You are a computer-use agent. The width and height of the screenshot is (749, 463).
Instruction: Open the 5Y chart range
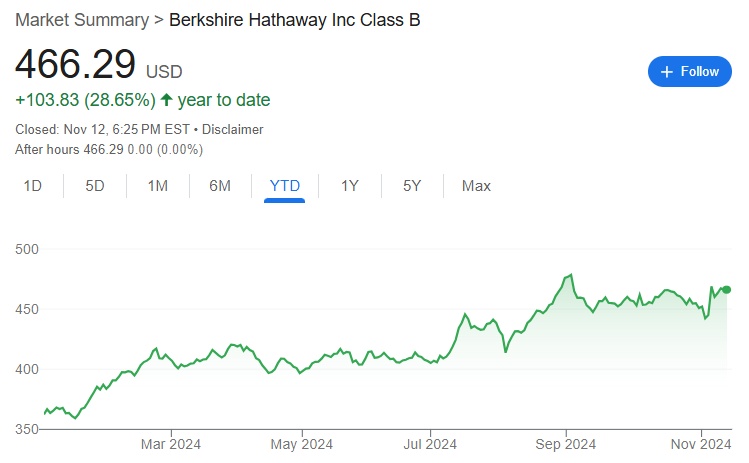pyautogui.click(x=412, y=186)
